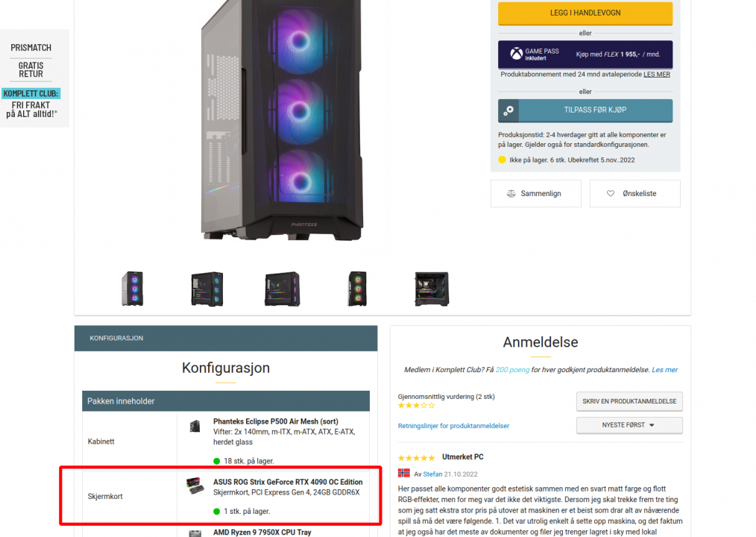
Task: Click the three-star average rating
Action: (416, 406)
